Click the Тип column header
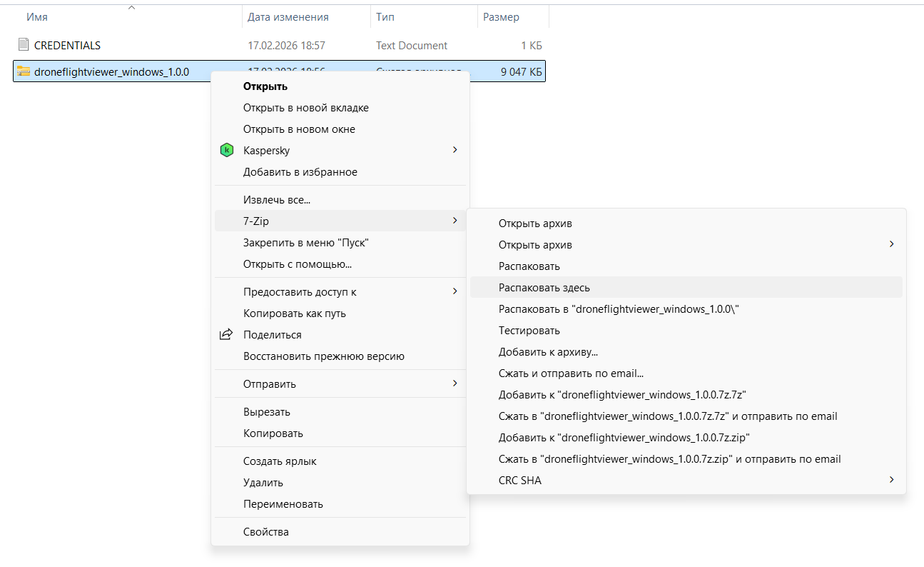The width and height of the screenshot is (924, 567). (385, 17)
